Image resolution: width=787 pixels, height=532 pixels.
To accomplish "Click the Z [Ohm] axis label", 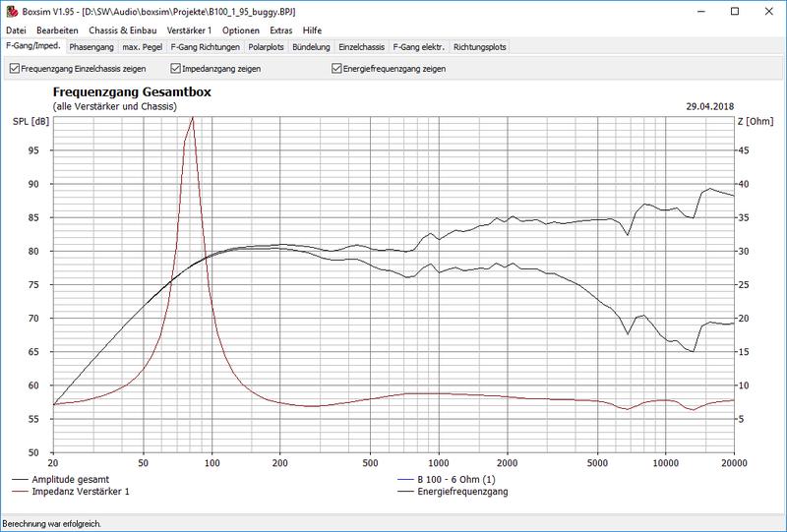I will pos(756,122).
